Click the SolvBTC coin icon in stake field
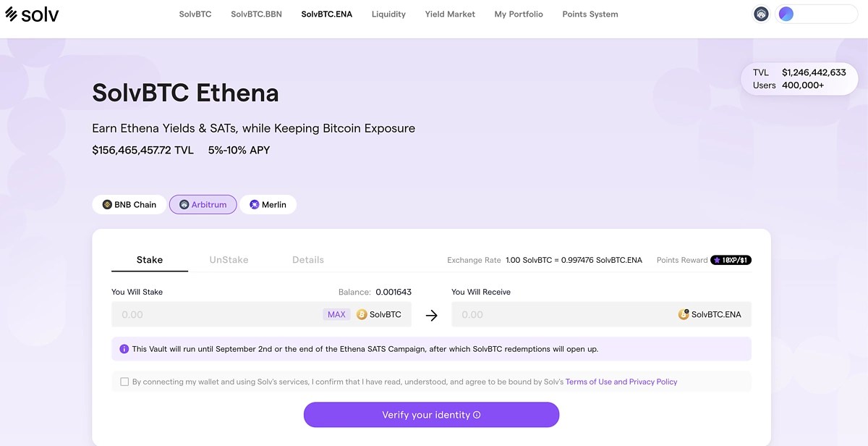The height and width of the screenshot is (446, 868). coord(362,315)
